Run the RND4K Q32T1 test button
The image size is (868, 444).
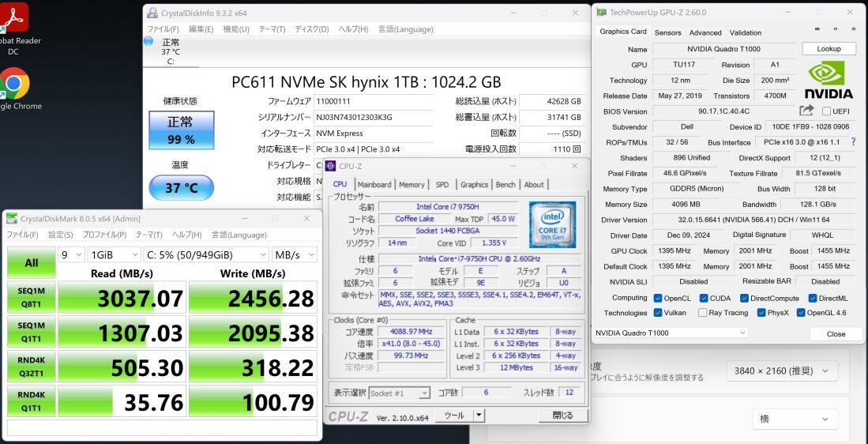point(31,367)
